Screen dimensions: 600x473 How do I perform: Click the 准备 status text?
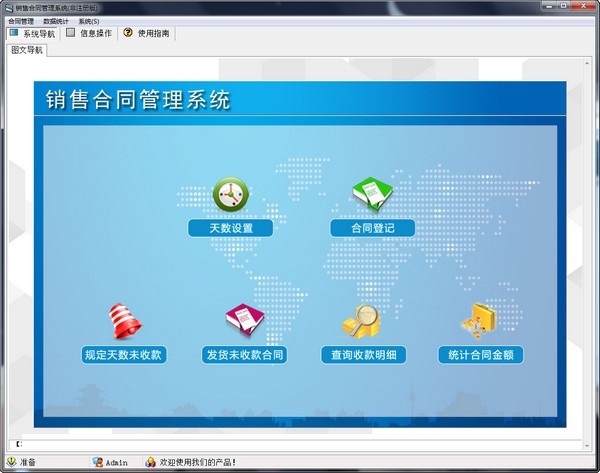click(x=28, y=462)
